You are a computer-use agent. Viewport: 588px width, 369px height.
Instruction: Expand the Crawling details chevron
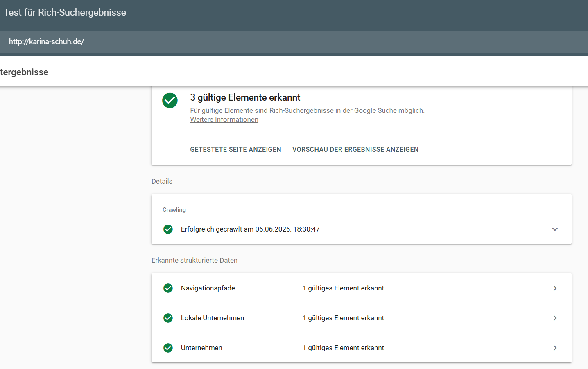(555, 229)
